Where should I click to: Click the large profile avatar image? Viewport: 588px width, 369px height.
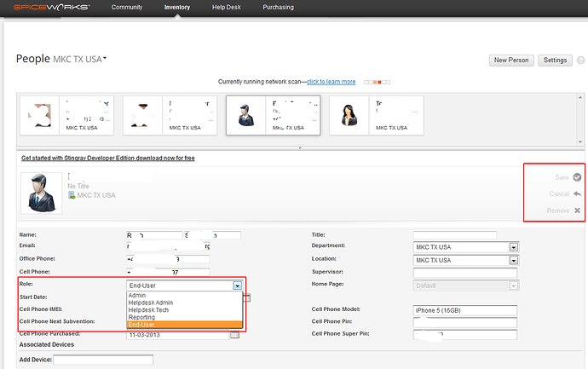tap(41, 193)
